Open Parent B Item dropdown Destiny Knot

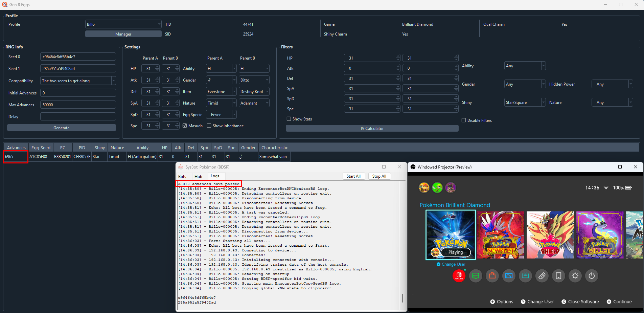(x=254, y=91)
